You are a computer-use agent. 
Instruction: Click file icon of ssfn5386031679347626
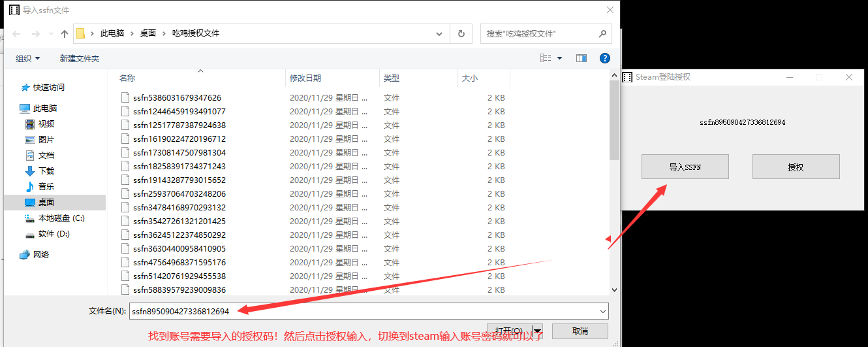[125, 98]
